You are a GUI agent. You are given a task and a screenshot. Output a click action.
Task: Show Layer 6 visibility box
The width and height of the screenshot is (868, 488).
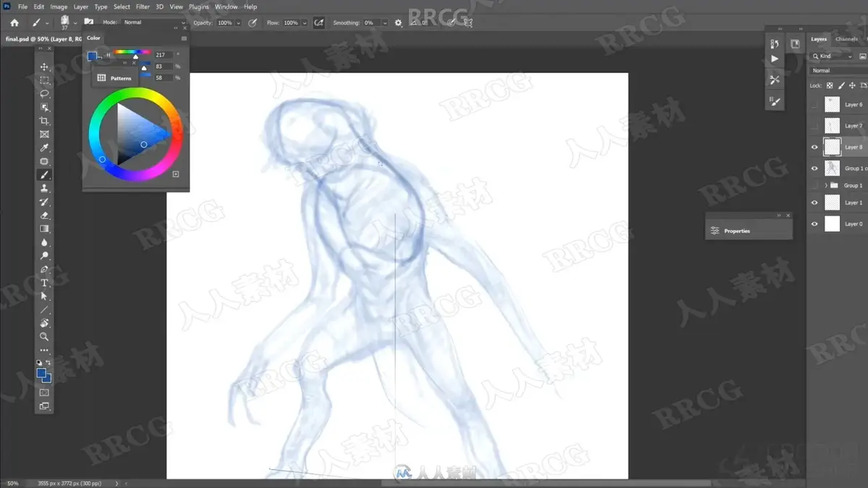click(814, 105)
